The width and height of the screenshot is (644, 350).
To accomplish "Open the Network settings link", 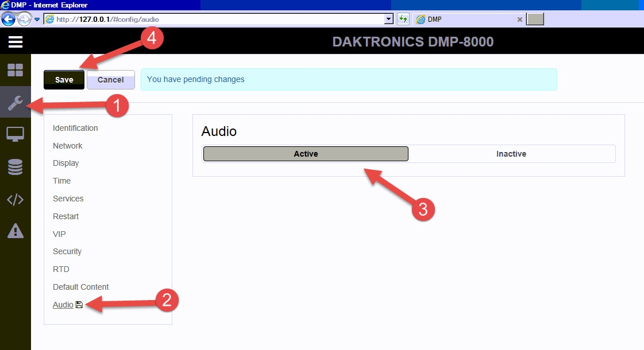I will pos(67,145).
